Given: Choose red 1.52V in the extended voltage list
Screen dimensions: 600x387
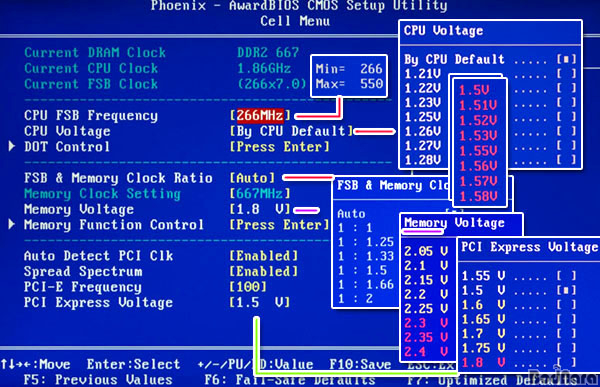Looking at the screenshot, I should (478, 121).
